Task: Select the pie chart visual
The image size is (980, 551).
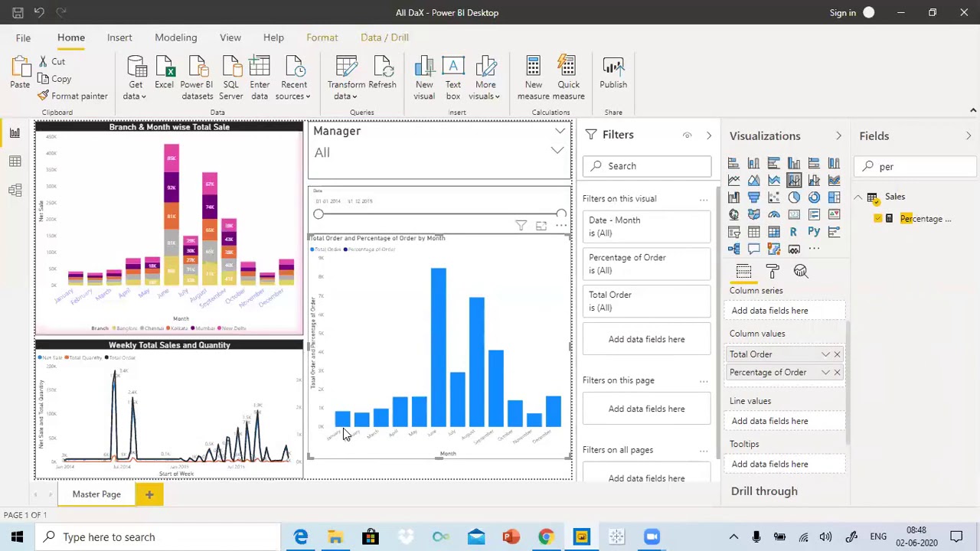Action: point(794,197)
